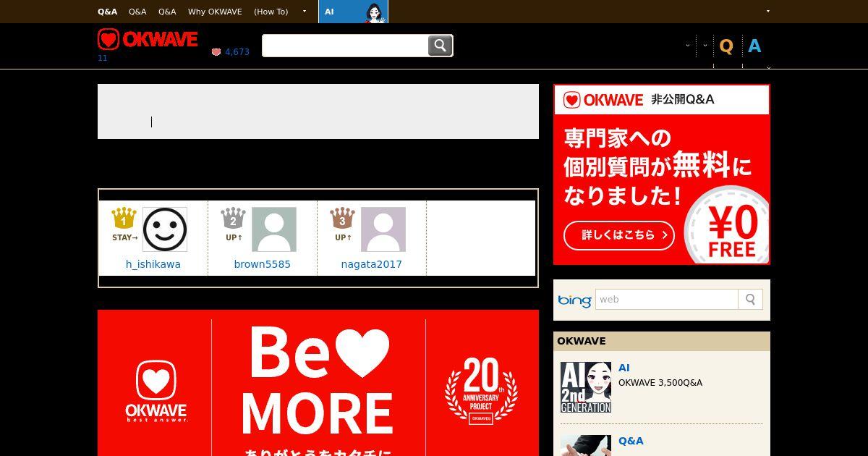Open the Why OKWAVE menu item
This screenshot has height=456, width=868.
tap(215, 12)
